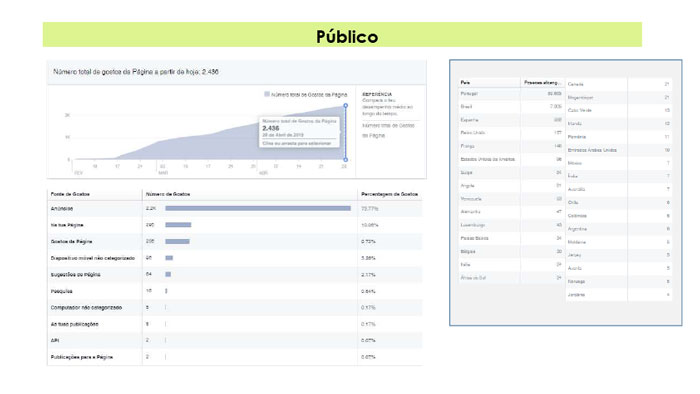Screen dimensions: 700x394
Task: Select Espanha in the country table
Action: (470, 120)
